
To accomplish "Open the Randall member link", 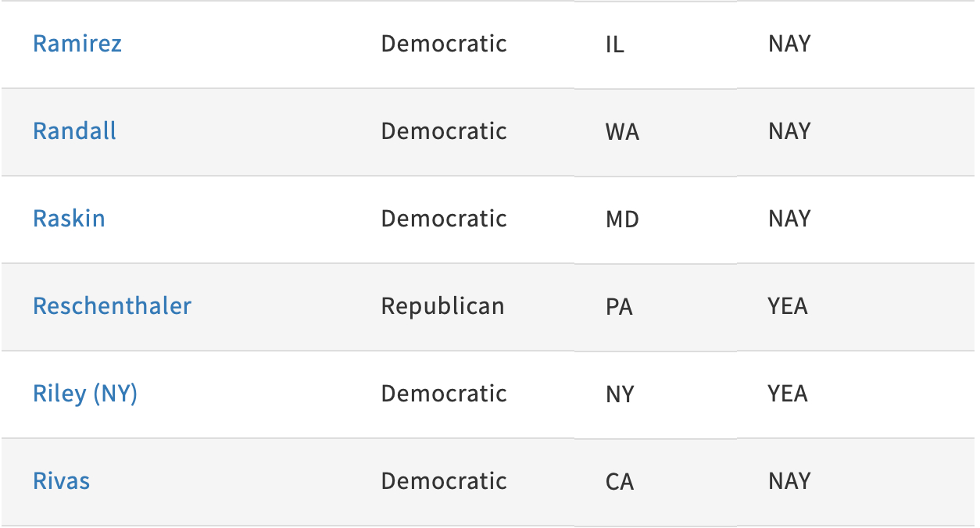I will click(x=74, y=131).
